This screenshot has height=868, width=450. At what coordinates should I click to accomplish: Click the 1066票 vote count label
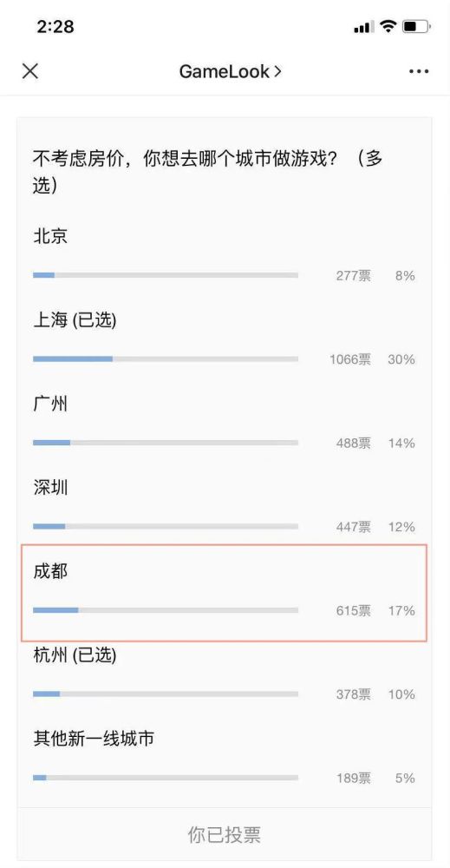[350, 359]
